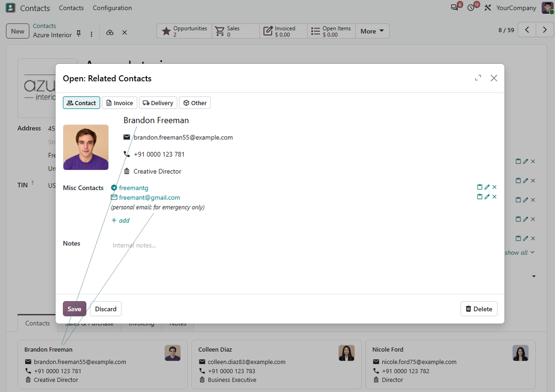Image resolution: width=555 pixels, height=392 pixels.
Task: Open the freemant@gmail.com link
Action: 149,197
